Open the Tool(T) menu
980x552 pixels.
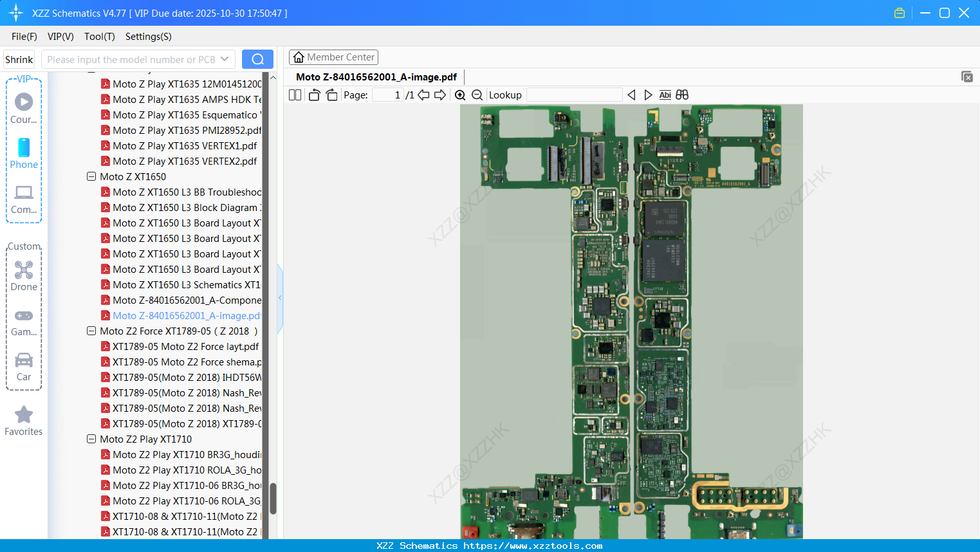(x=100, y=37)
